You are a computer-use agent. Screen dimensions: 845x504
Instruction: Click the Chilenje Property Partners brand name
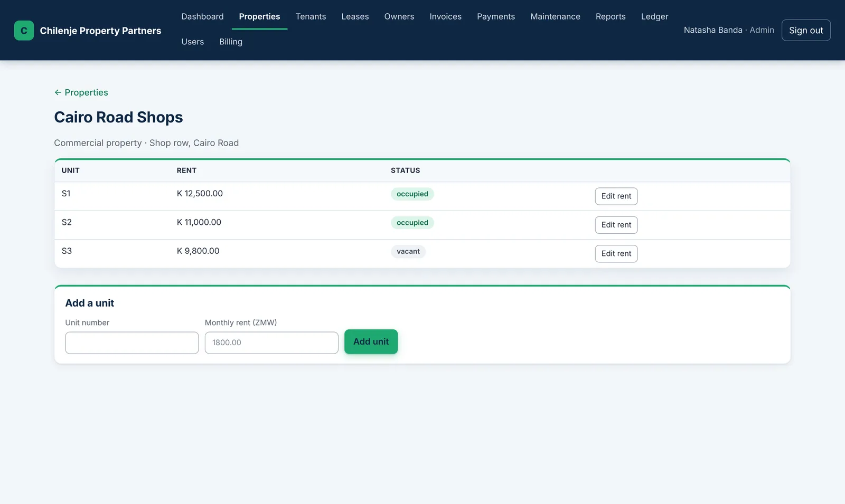tap(100, 31)
